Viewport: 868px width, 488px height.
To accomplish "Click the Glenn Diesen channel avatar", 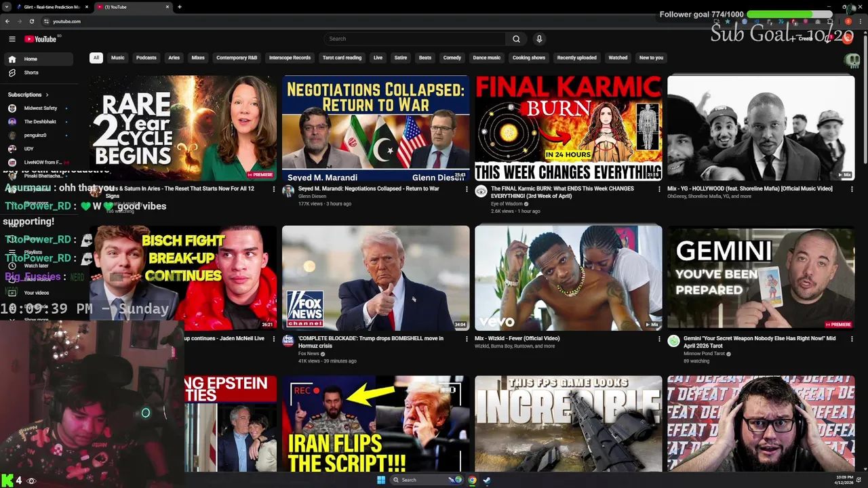I will pyautogui.click(x=288, y=192).
